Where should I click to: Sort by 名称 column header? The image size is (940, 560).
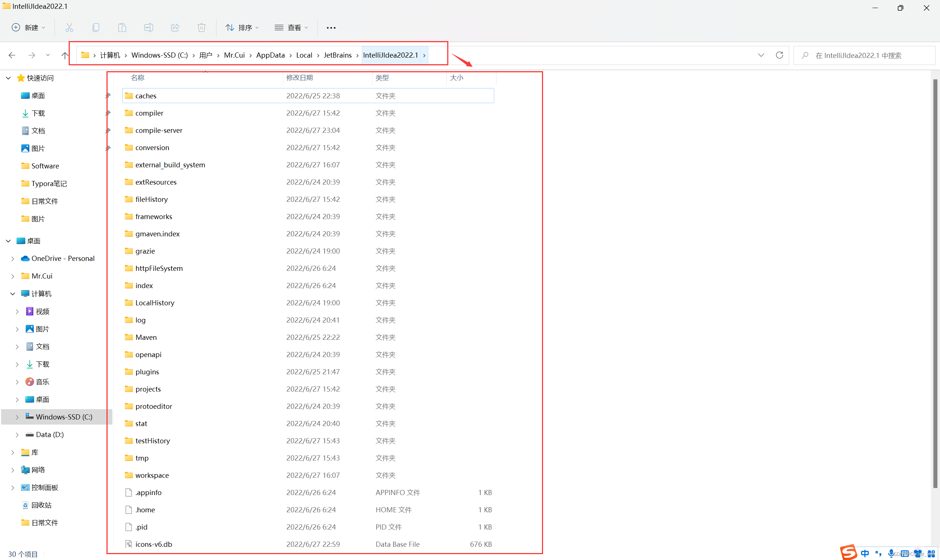(138, 78)
